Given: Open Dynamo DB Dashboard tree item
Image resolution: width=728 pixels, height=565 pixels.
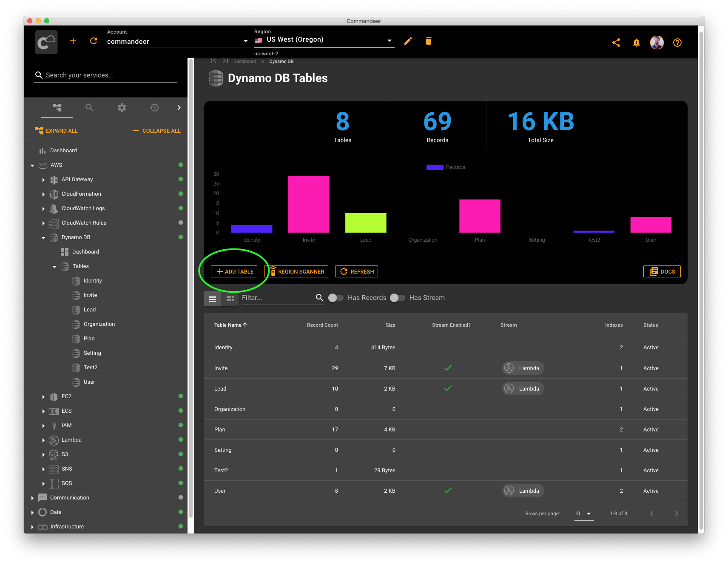Looking at the screenshot, I should tap(85, 252).
